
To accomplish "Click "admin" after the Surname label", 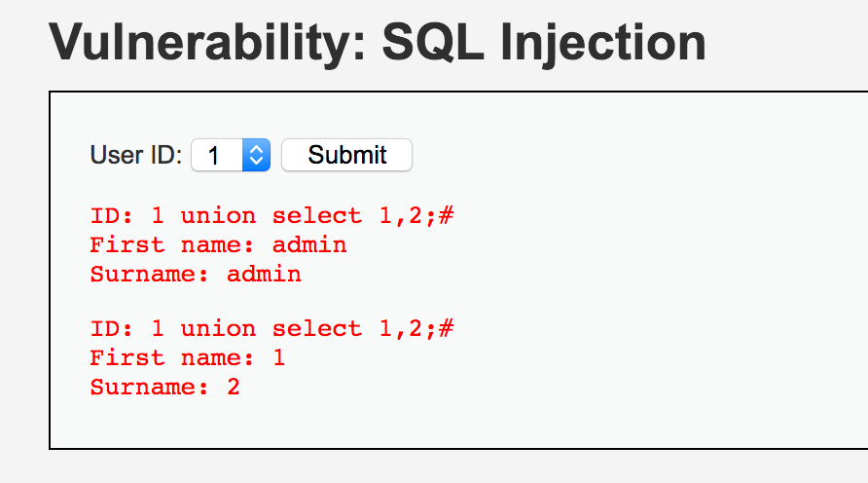I will click(264, 274).
